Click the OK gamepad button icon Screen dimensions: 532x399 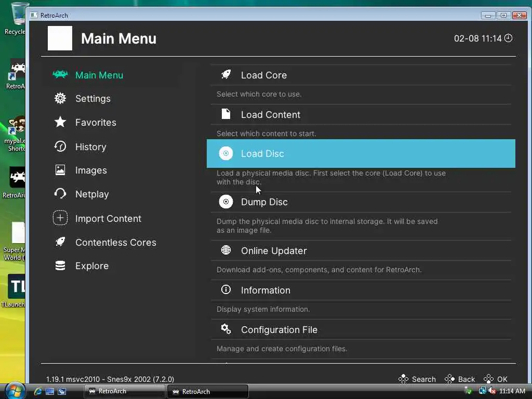pyautogui.click(x=488, y=379)
